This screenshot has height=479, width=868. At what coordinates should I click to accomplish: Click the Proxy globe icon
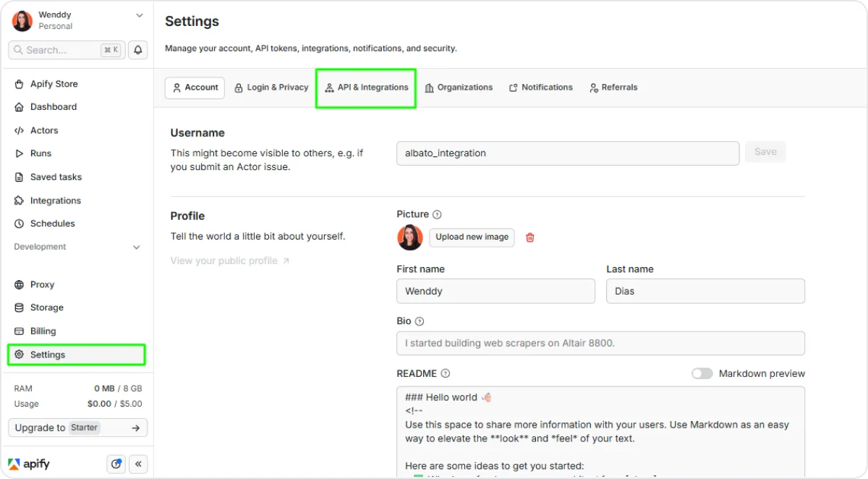point(20,285)
